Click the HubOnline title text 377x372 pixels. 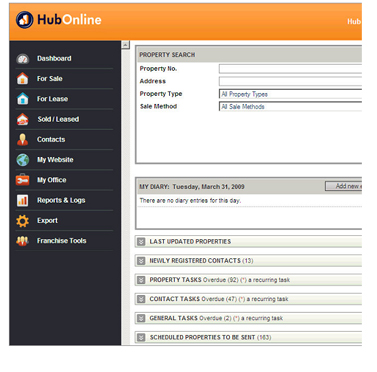coord(69,20)
